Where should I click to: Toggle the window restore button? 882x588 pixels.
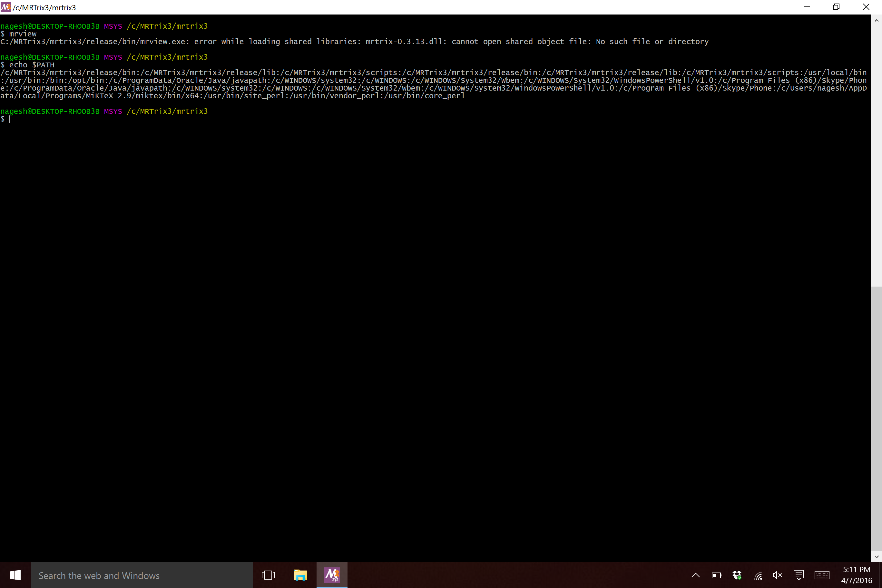[837, 7]
